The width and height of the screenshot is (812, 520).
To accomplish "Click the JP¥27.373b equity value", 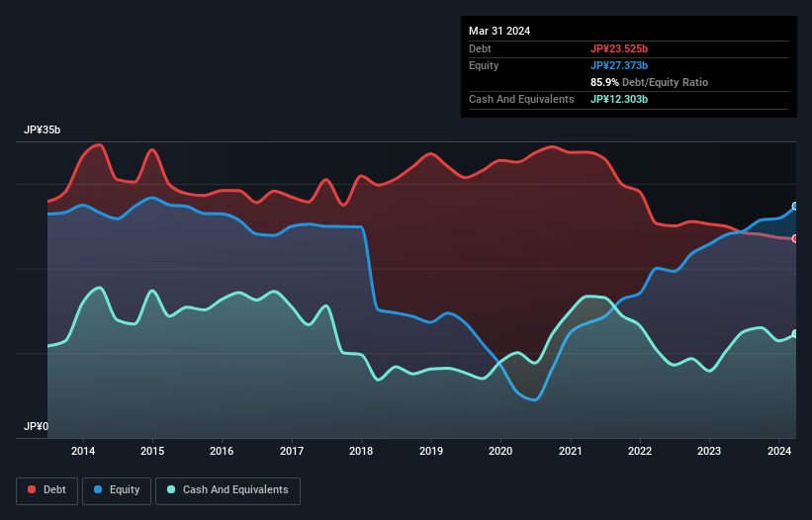I will [x=619, y=65].
